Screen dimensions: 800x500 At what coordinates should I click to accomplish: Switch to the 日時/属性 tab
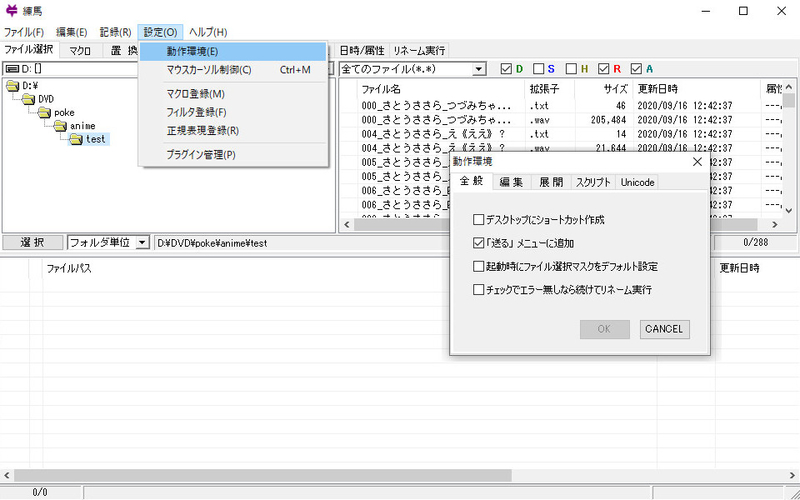pyautogui.click(x=362, y=51)
